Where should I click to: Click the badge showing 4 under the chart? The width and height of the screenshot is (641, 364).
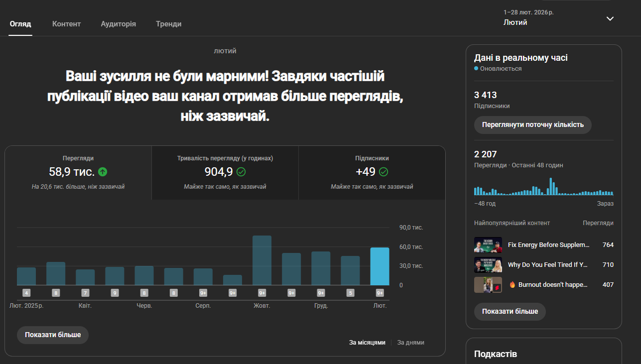[26, 293]
